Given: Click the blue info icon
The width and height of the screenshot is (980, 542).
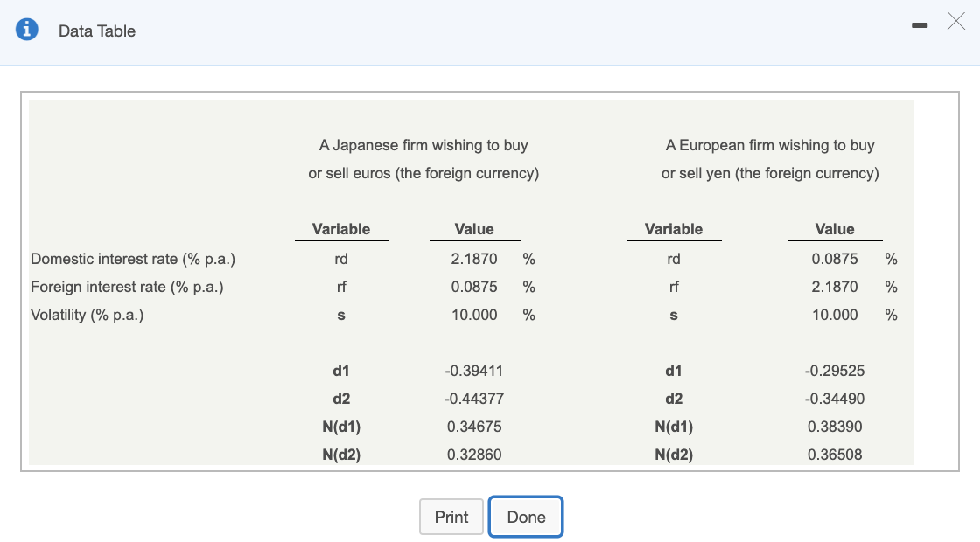Looking at the screenshot, I should click(x=24, y=27).
